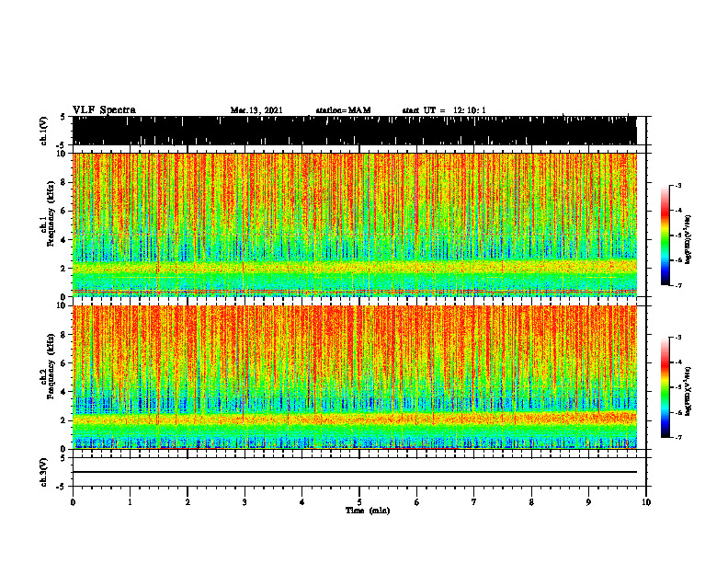This screenshot has width=728, height=563.
Task: Click the "8" kHz tick on ch.1 axis
Action: pos(63,182)
